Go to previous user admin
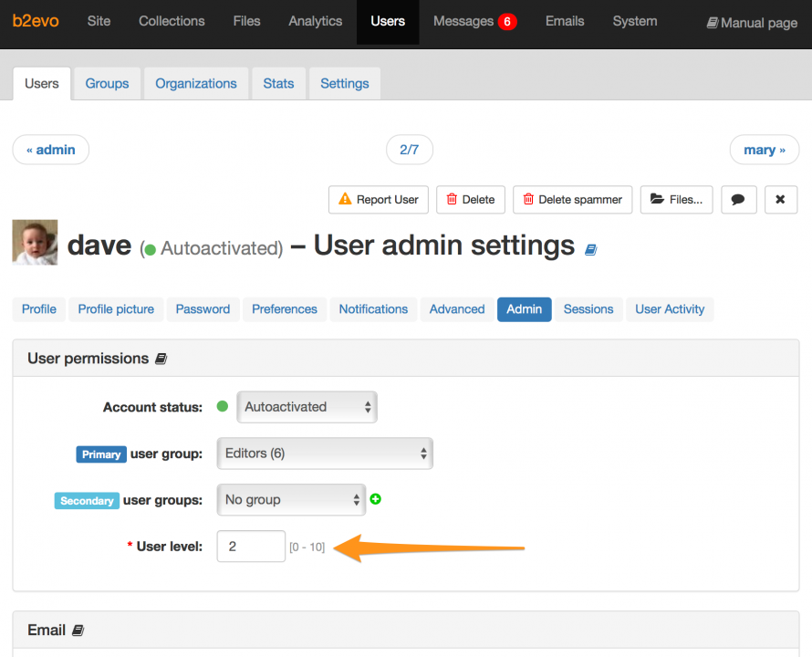Image resolution: width=812 pixels, height=657 pixels. tap(51, 150)
